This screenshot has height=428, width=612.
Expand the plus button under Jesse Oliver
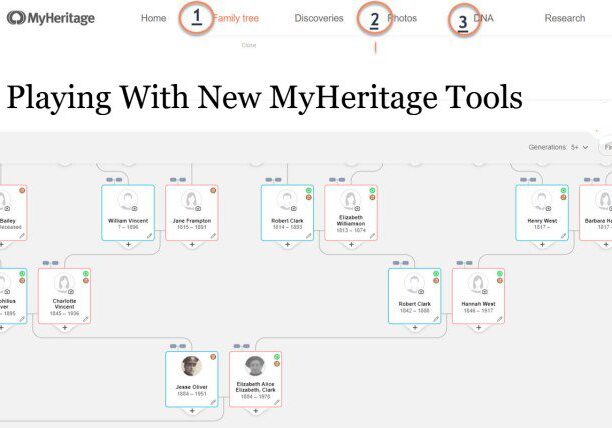click(192, 411)
